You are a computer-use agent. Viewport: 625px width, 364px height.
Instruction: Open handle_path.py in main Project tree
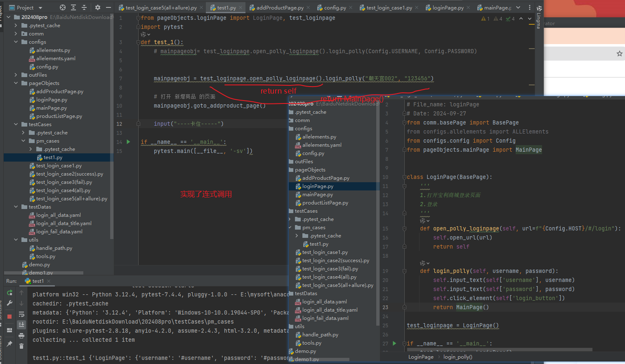click(54, 248)
